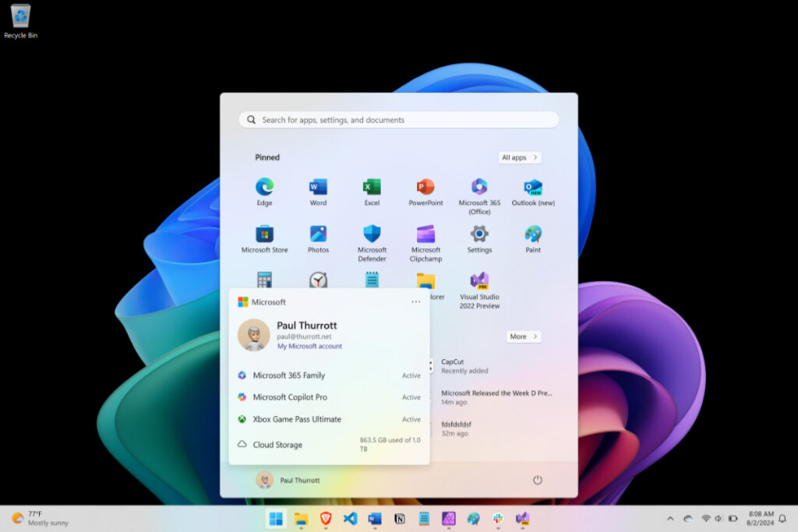Open Visual Studio Code from the taskbar
Viewport: 798px width, 532px height.
click(350, 518)
